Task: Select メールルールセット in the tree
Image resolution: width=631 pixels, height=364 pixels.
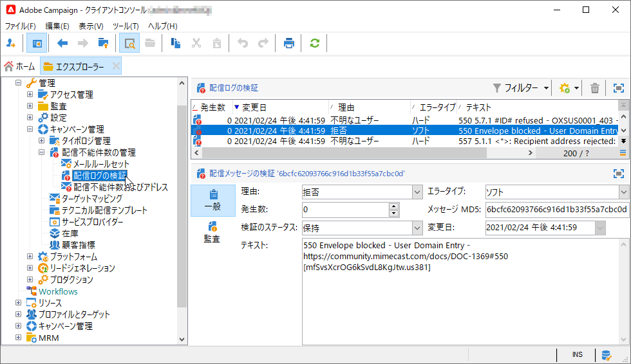Action: click(101, 164)
